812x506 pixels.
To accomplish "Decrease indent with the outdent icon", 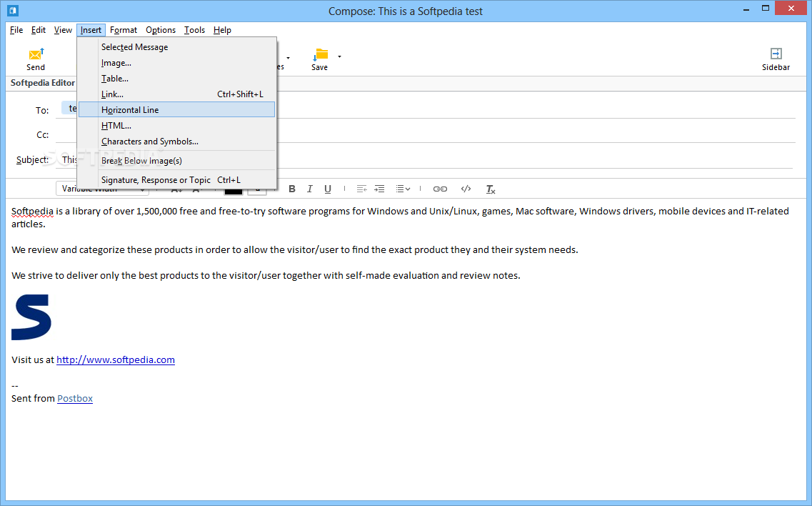I will 361,189.
